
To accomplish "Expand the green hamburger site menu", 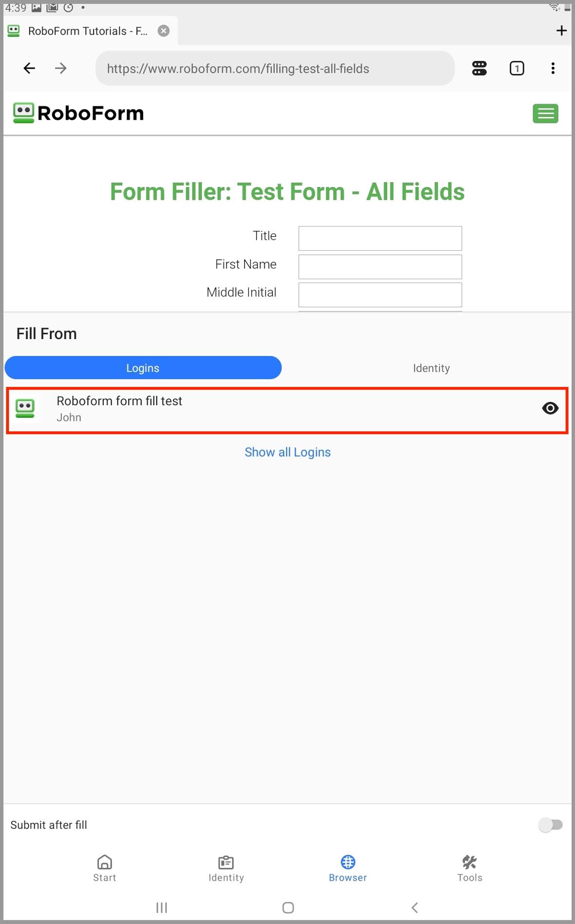I will [545, 113].
